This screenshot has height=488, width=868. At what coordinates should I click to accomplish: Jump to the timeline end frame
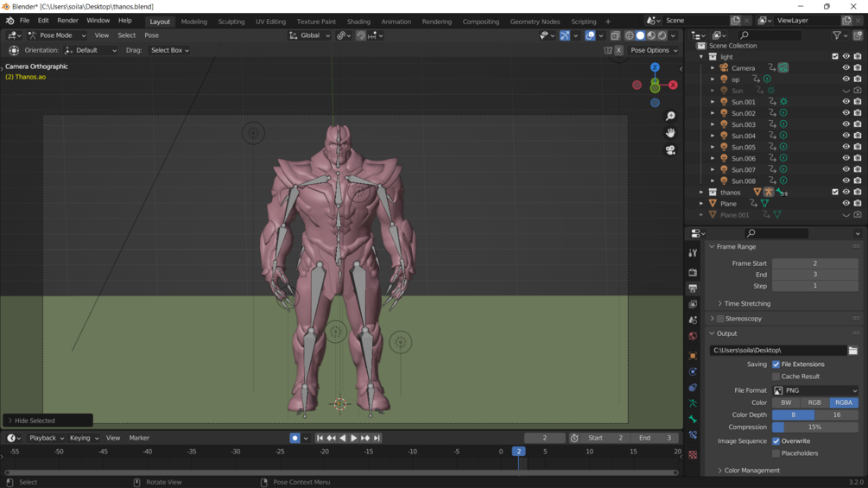tap(377, 438)
